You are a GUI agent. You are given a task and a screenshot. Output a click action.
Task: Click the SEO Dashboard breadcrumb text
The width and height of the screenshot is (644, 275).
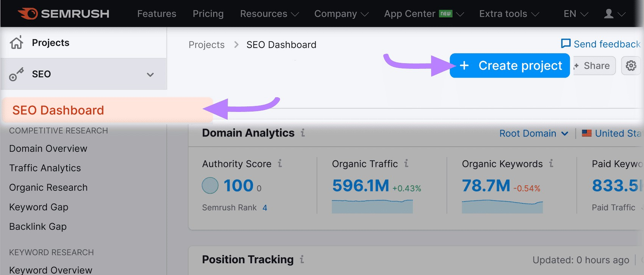tap(281, 45)
